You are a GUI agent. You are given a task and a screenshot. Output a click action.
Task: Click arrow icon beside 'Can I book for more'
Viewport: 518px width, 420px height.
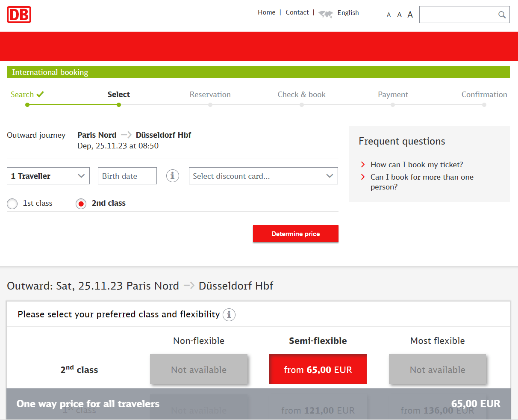point(363,177)
